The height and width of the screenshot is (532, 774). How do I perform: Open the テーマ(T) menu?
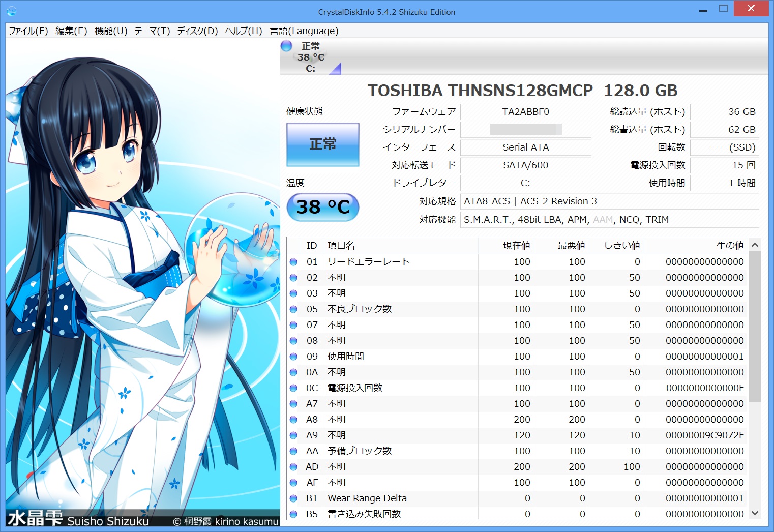click(x=152, y=31)
